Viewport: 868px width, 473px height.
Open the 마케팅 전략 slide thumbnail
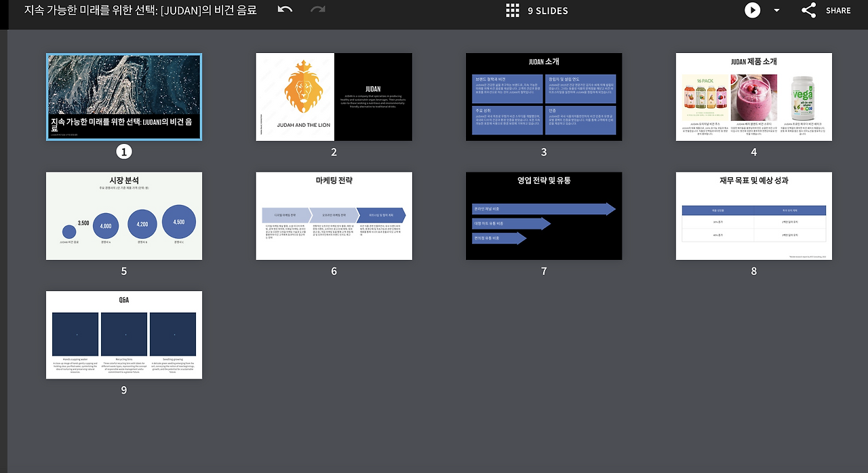(x=334, y=216)
